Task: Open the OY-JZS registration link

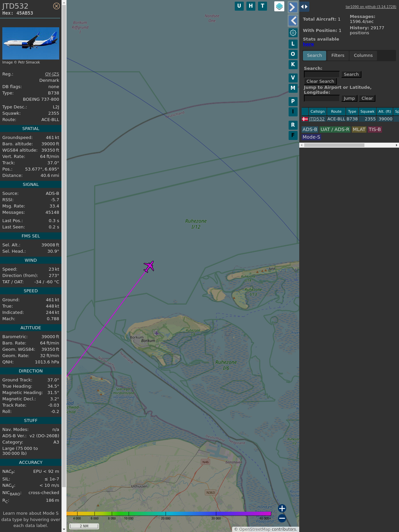Action: pos(52,74)
